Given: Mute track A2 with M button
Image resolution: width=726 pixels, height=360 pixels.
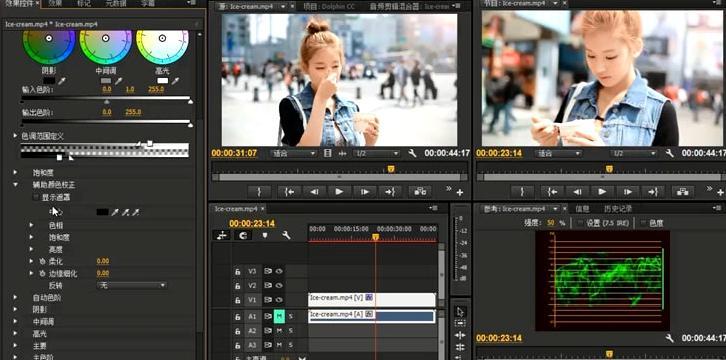Looking at the screenshot, I should point(279,331).
